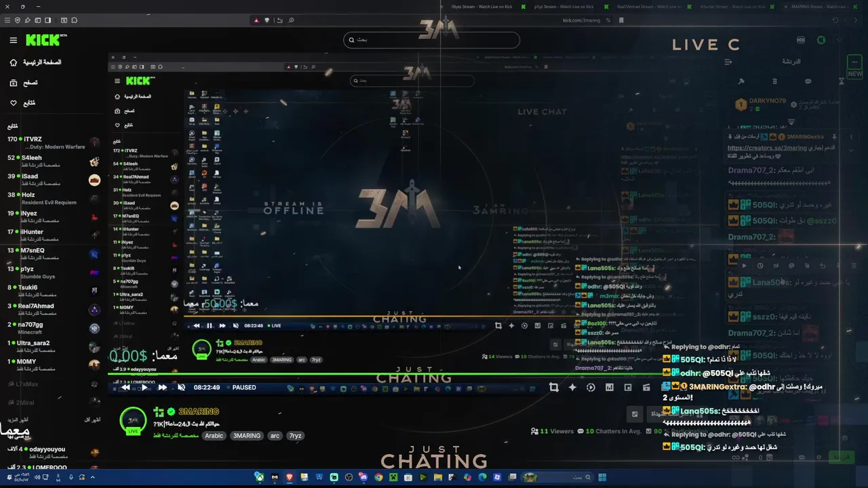
Task: Open the Brave Rewards triangle icon
Action: click(256, 20)
